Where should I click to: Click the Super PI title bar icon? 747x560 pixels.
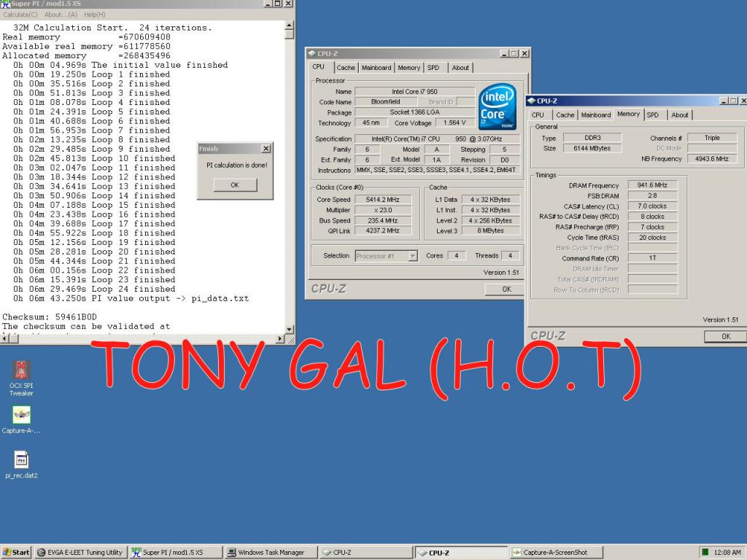pyautogui.click(x=5, y=4)
